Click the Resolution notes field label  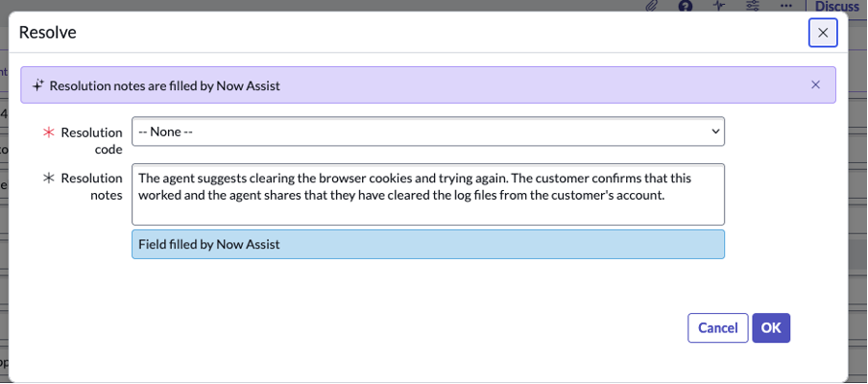[x=92, y=186]
